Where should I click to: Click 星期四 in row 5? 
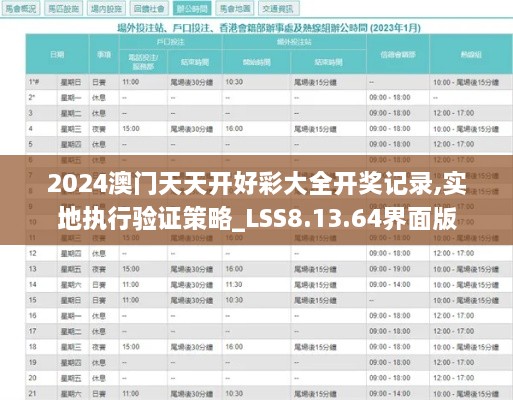(71, 145)
